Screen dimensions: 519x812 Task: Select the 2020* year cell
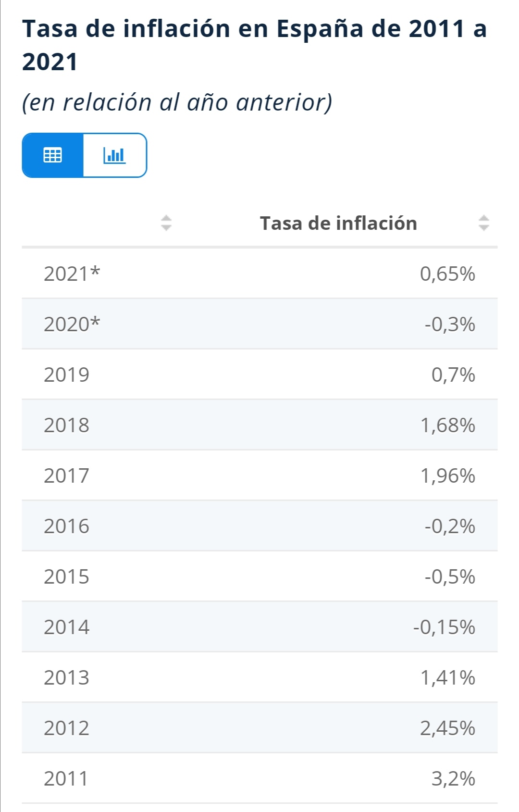[x=72, y=324]
